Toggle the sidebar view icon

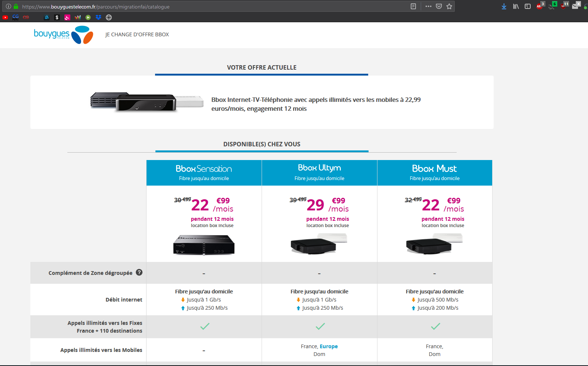click(528, 6)
